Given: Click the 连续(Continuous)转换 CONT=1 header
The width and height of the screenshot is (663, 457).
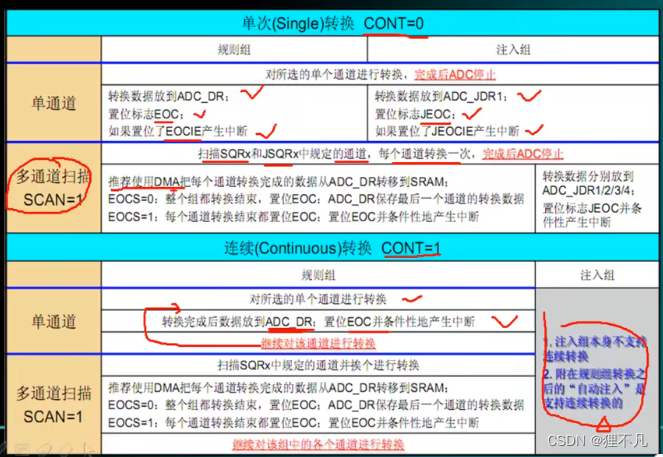Looking at the screenshot, I should tap(332, 248).
